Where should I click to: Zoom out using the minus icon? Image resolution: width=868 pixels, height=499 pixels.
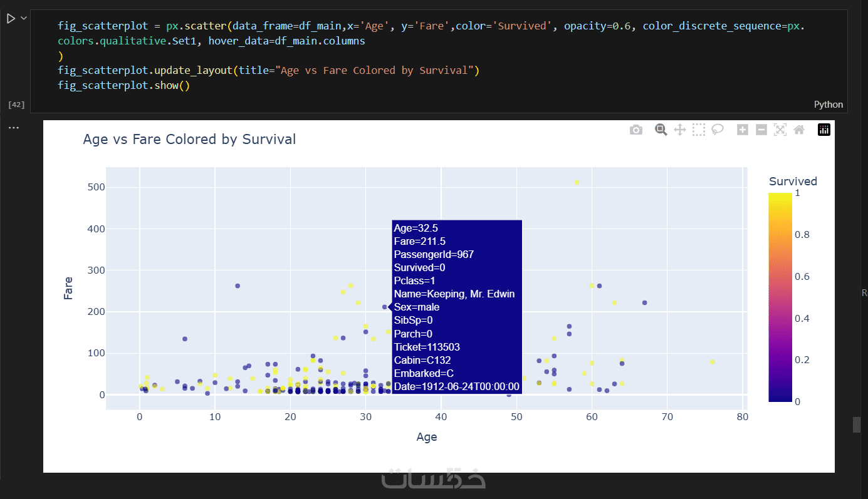(x=761, y=130)
